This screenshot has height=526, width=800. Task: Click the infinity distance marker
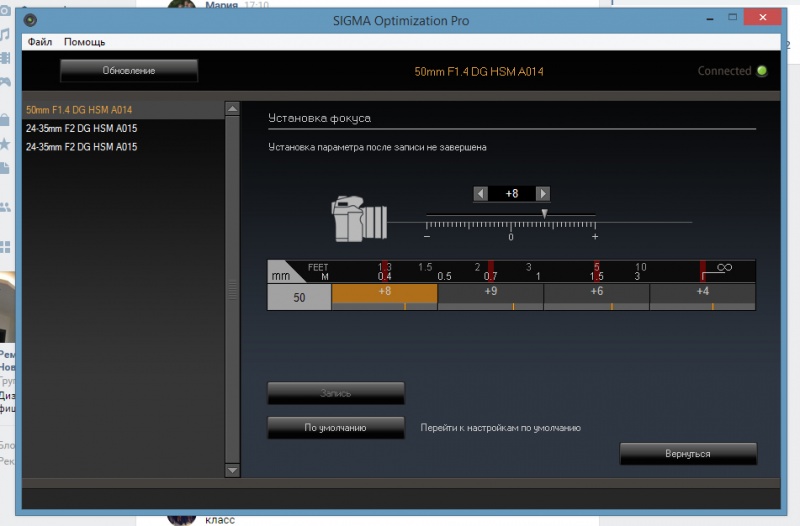click(724, 267)
